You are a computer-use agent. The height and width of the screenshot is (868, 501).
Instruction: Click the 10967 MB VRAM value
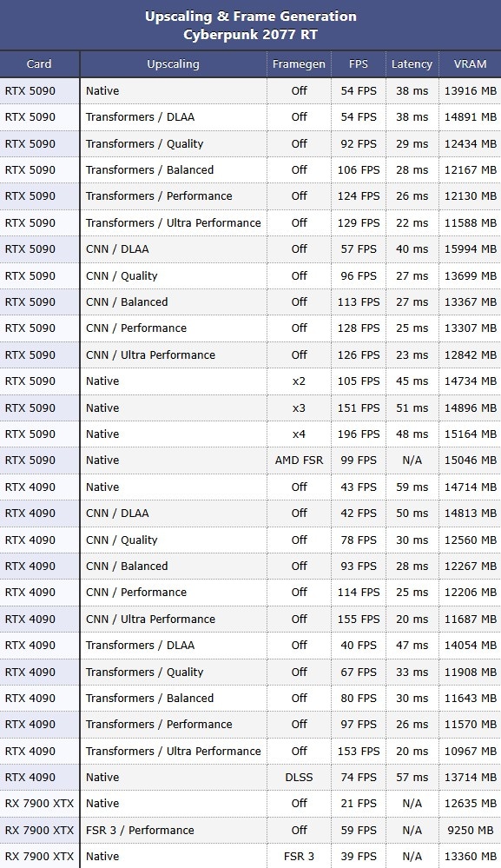coord(470,752)
